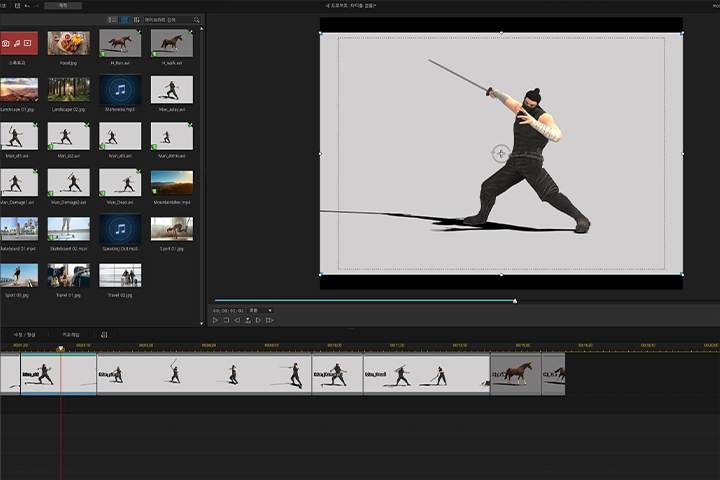Click the next frame button

[259, 320]
